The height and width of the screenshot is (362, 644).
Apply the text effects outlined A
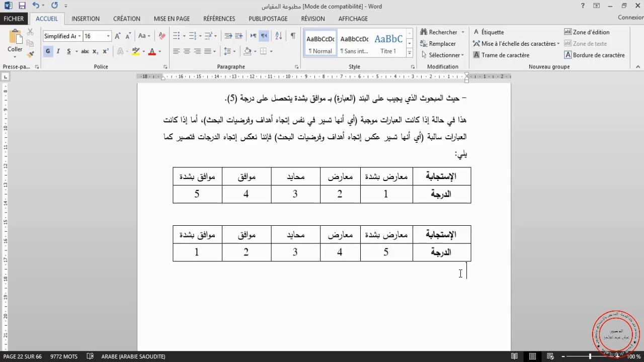click(120, 51)
